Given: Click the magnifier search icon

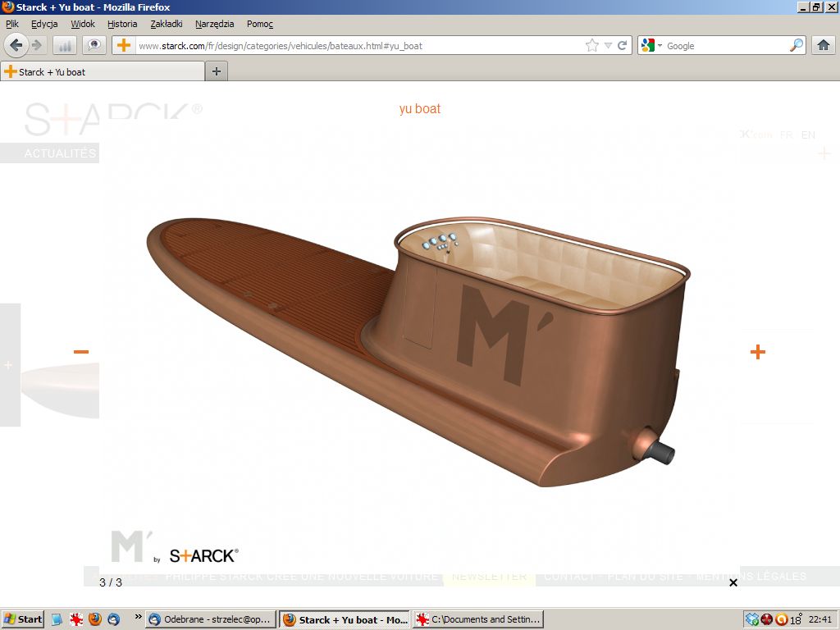Looking at the screenshot, I should coord(797,46).
